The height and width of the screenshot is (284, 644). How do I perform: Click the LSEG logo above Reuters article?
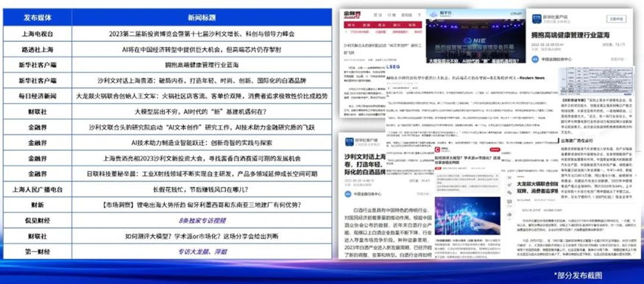coord(393,66)
